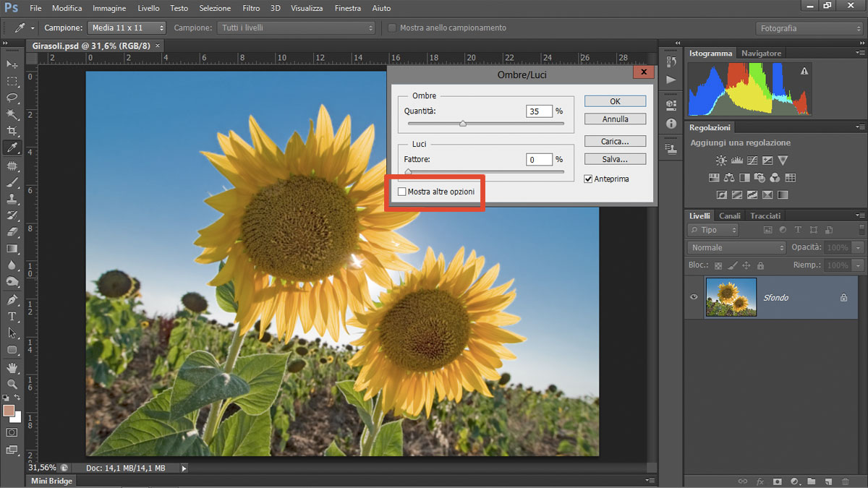Select the Eyedropper tool in toolbox
This screenshot has height=488, width=868.
(12, 147)
